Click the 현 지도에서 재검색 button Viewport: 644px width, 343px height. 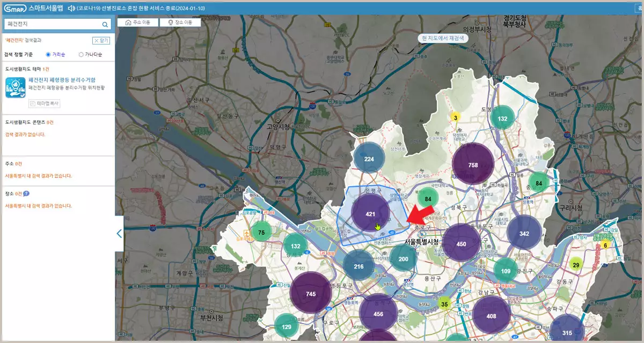443,38
